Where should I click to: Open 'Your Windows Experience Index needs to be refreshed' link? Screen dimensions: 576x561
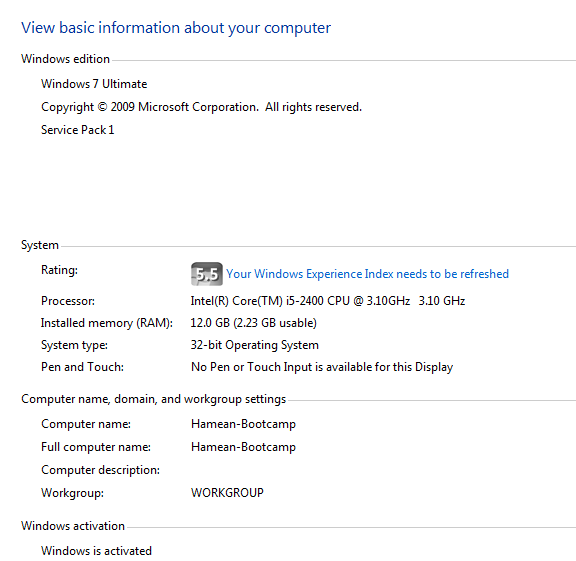(367, 274)
